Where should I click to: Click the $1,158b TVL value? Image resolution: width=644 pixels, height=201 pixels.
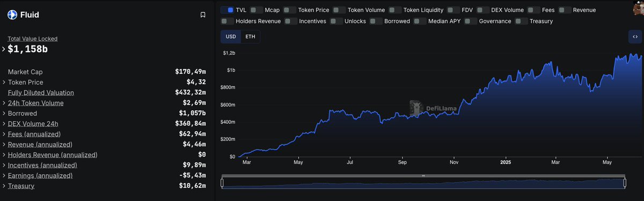point(27,49)
